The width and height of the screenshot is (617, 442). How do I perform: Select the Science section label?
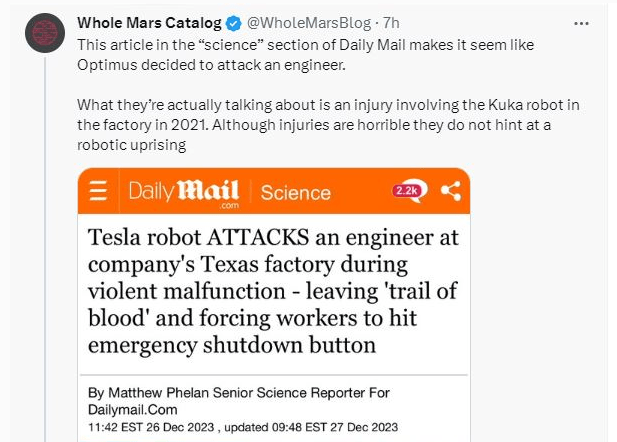(295, 192)
